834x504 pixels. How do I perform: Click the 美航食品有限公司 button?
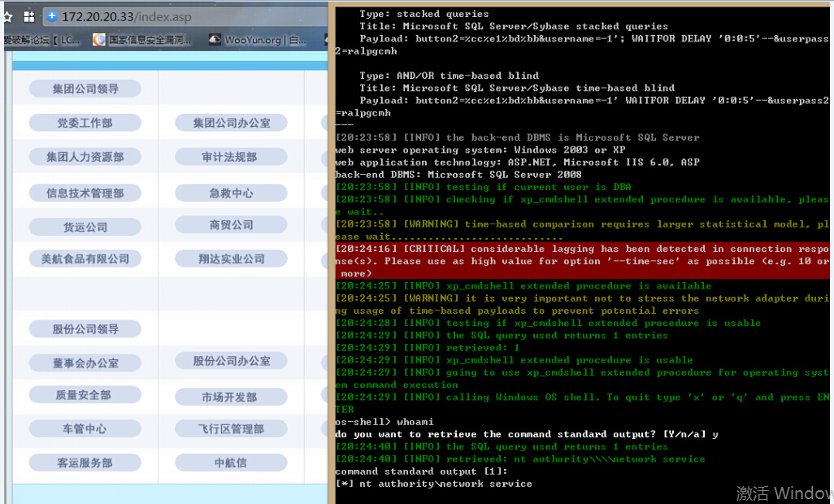85,259
